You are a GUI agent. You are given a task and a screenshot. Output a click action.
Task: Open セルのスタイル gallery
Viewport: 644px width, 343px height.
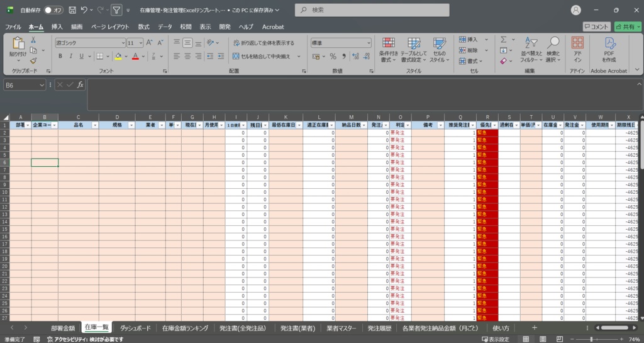[440, 50]
